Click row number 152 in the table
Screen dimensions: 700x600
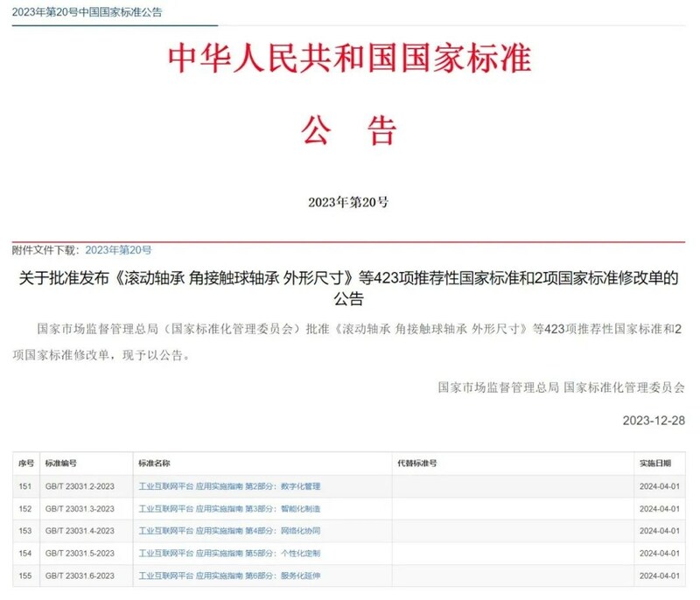(25, 509)
